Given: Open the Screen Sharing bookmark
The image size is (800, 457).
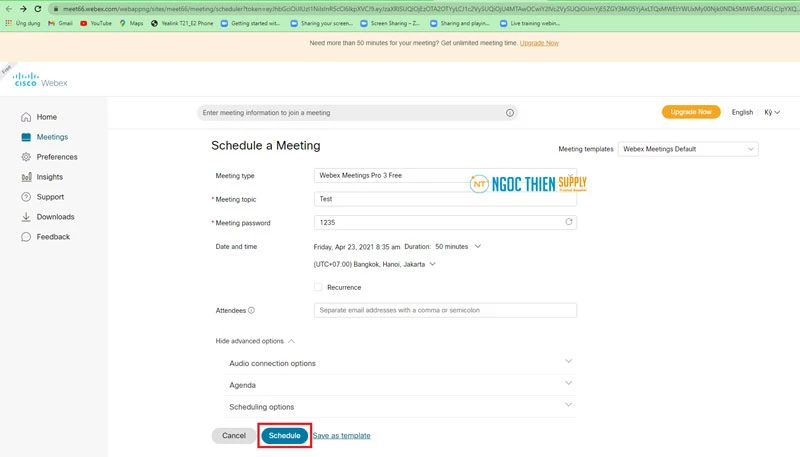Looking at the screenshot, I should pos(390,23).
